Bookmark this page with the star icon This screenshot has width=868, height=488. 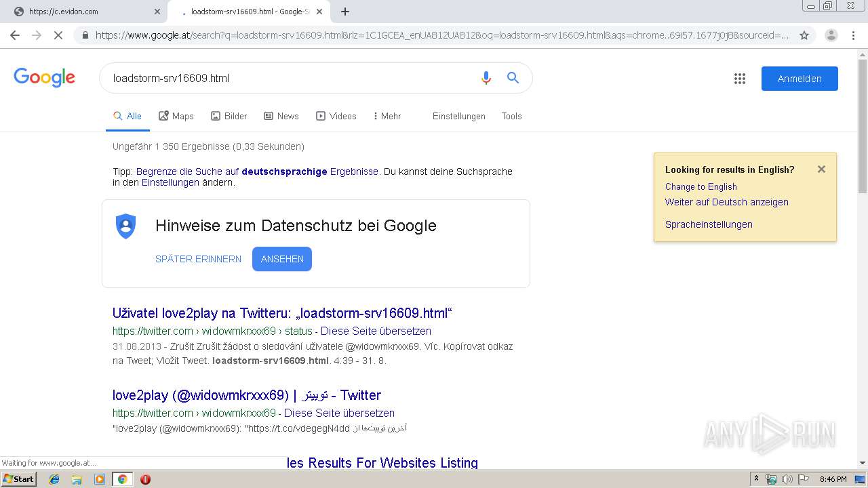click(x=804, y=35)
